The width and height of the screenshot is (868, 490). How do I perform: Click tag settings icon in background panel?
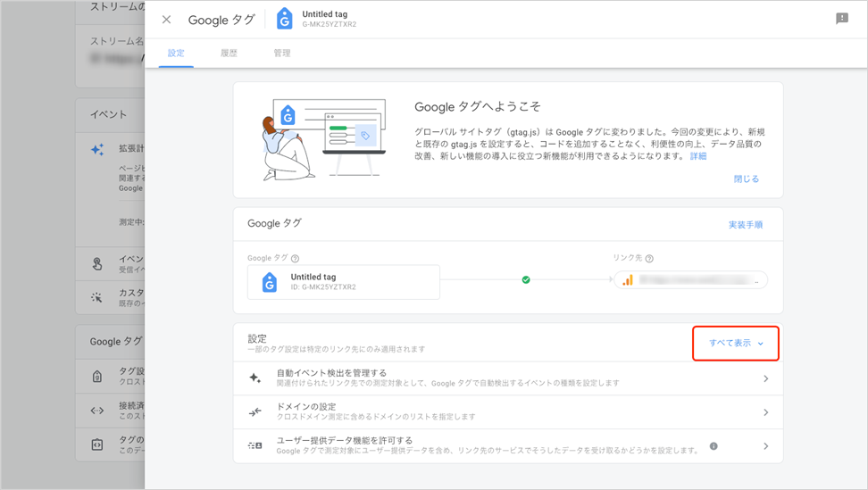(x=96, y=377)
